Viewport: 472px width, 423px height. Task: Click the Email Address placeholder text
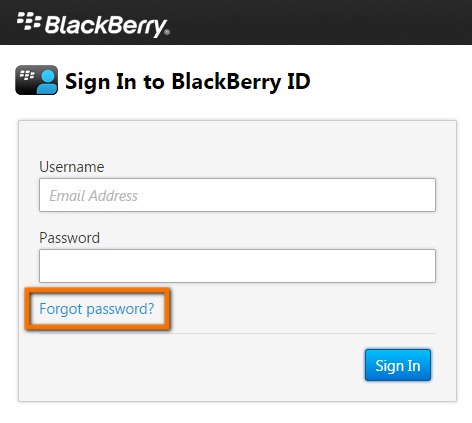pyautogui.click(x=93, y=196)
